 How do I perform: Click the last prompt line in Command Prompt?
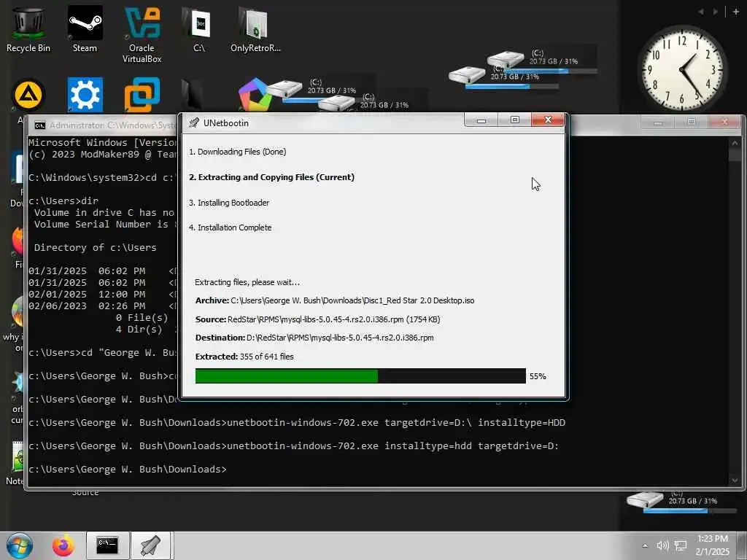[x=127, y=469]
